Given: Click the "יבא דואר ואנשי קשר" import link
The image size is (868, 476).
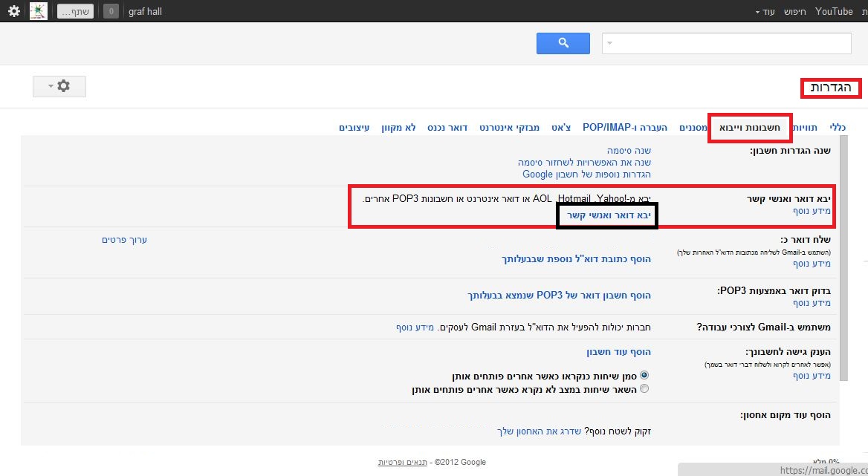Looking at the screenshot, I should click(x=609, y=215).
